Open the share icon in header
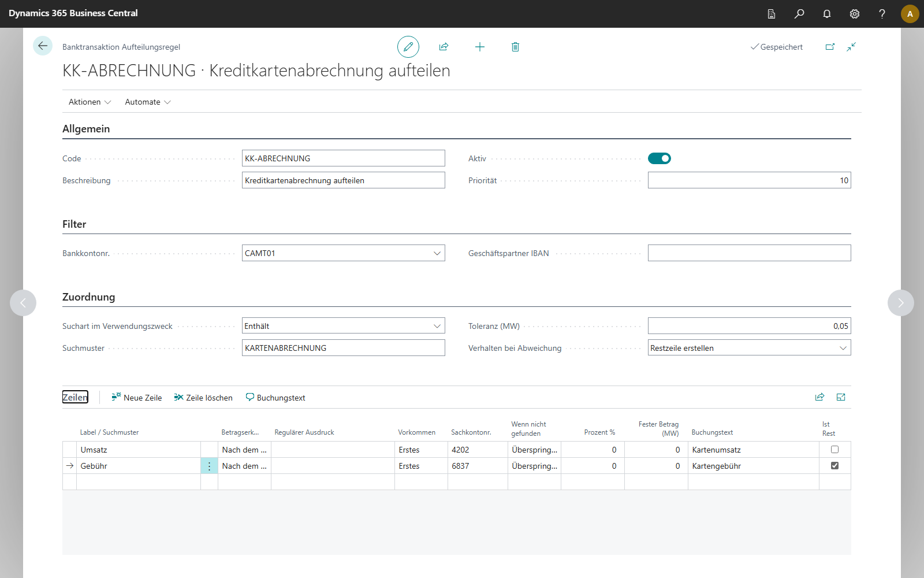The width and height of the screenshot is (924, 578). (x=444, y=47)
